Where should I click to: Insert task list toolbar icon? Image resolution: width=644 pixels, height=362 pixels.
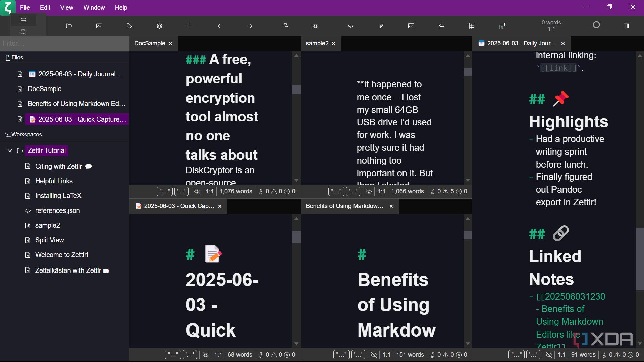441,26
